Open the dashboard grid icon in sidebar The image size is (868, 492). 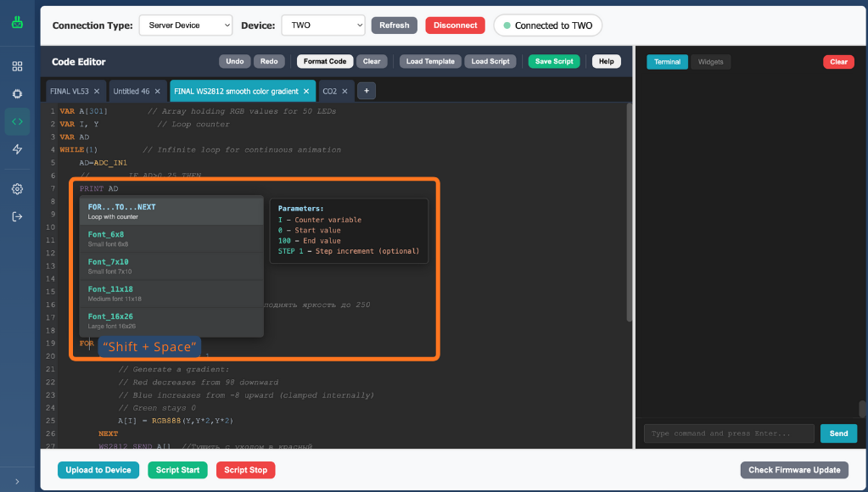click(x=17, y=66)
